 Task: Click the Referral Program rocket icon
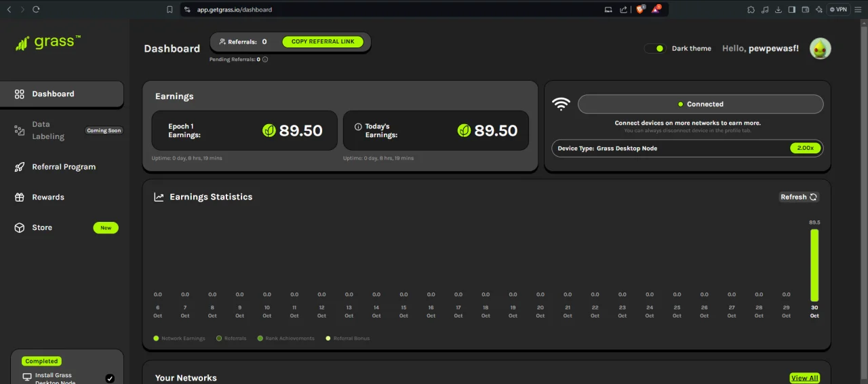pyautogui.click(x=20, y=167)
